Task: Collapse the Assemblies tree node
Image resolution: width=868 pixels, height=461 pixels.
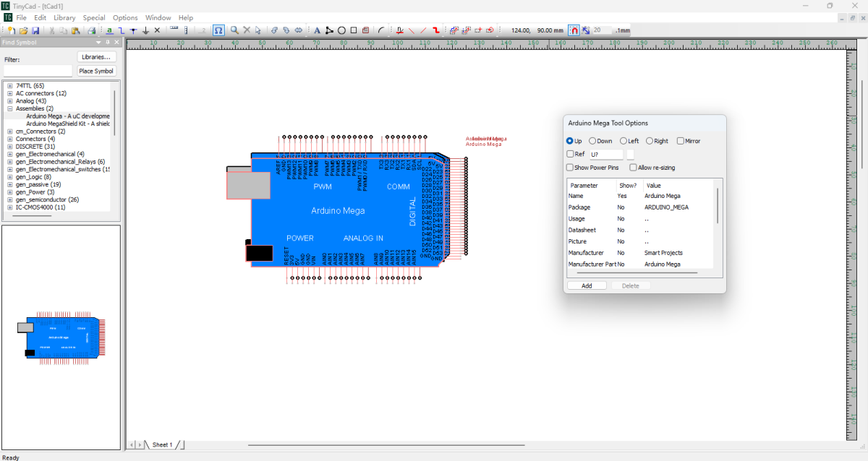Action: [9, 108]
